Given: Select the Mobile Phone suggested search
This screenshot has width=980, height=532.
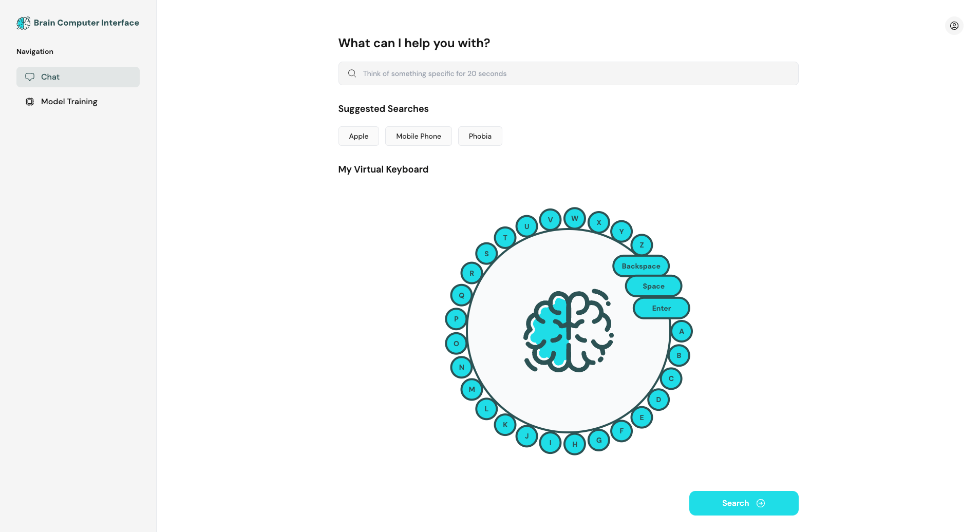Looking at the screenshot, I should [418, 136].
